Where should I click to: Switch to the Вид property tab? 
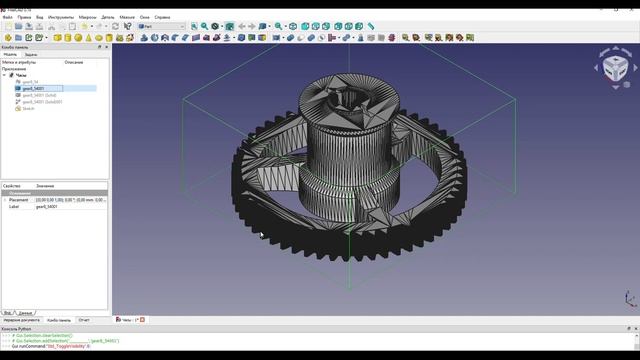pyautogui.click(x=7, y=313)
